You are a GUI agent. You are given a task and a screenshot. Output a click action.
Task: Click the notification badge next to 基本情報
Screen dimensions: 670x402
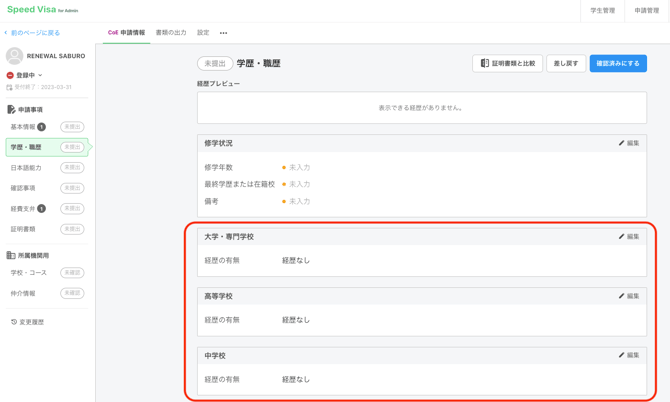pyautogui.click(x=41, y=127)
